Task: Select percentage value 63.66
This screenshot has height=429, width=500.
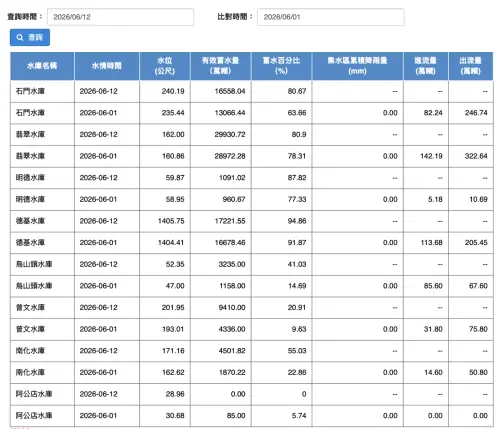Action: pos(297,113)
